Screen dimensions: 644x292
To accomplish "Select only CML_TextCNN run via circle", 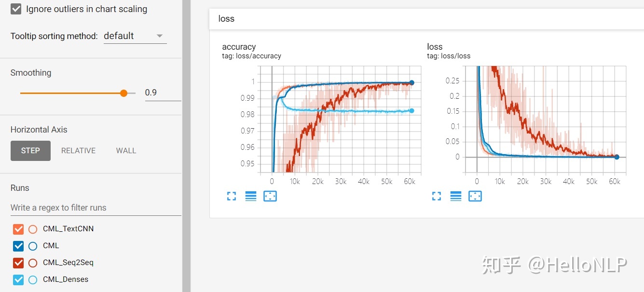I will point(33,229).
